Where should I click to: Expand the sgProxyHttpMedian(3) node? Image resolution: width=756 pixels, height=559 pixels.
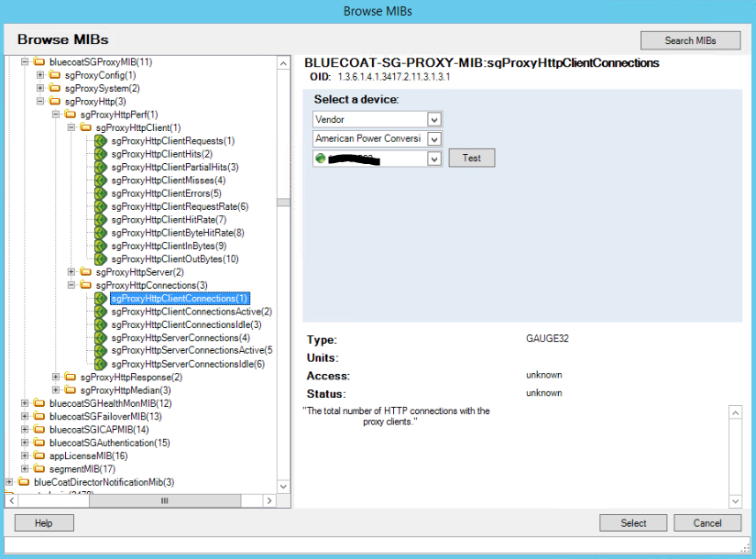coord(56,390)
